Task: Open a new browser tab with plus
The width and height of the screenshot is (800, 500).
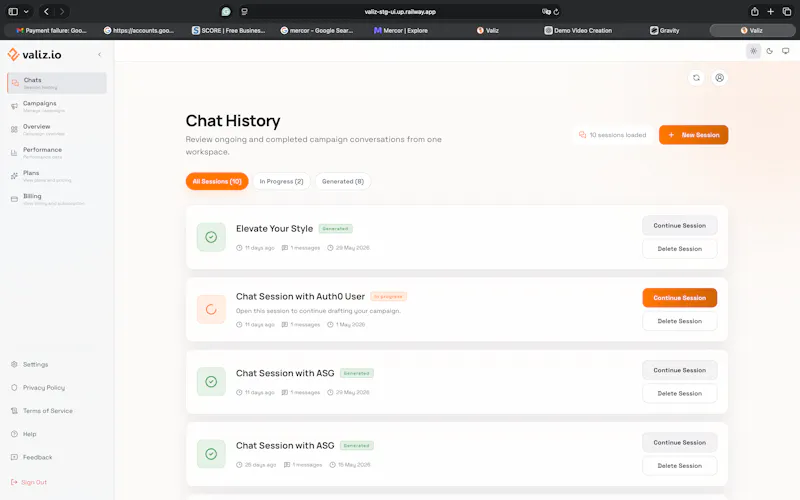Action: pos(770,11)
